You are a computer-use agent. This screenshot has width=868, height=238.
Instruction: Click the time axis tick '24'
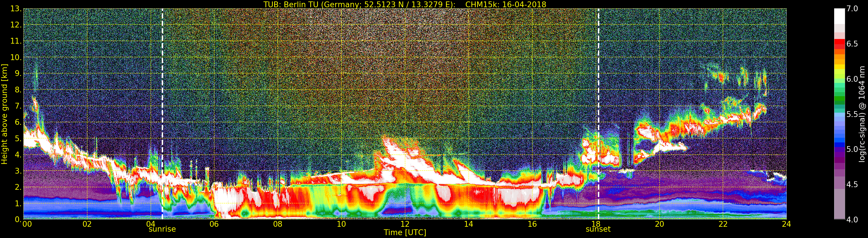coord(786,224)
